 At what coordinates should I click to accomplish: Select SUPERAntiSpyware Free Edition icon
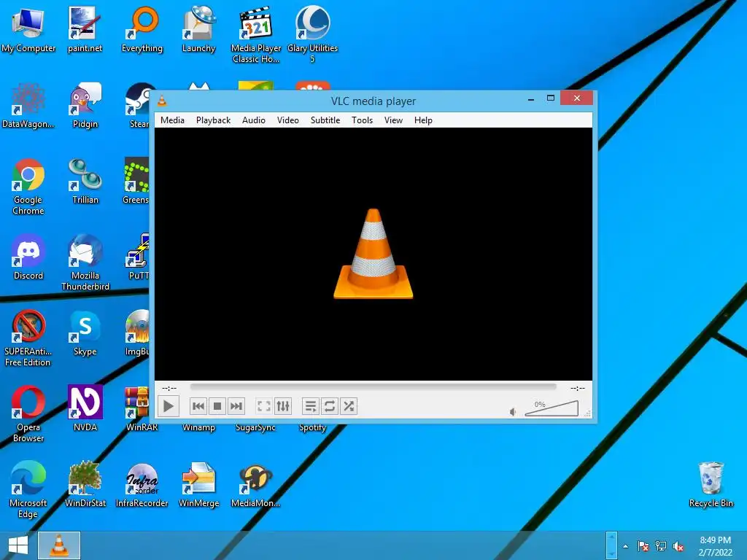click(x=28, y=338)
